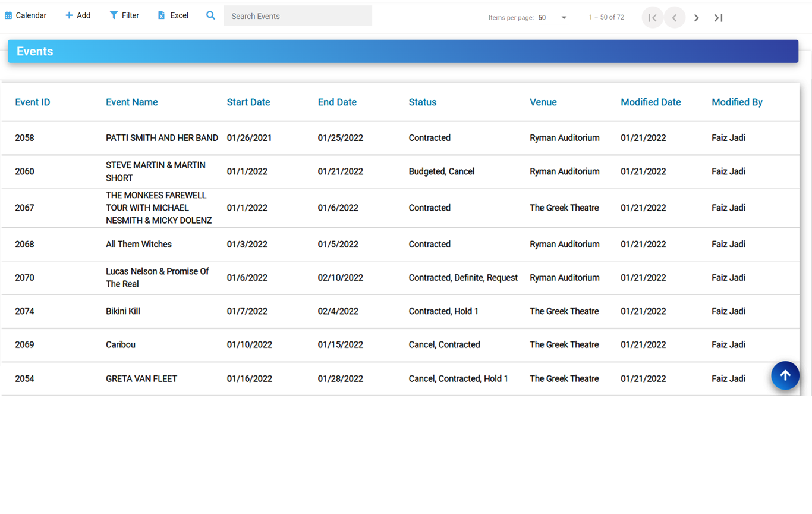Click the Status column header
812x514 pixels.
point(423,102)
